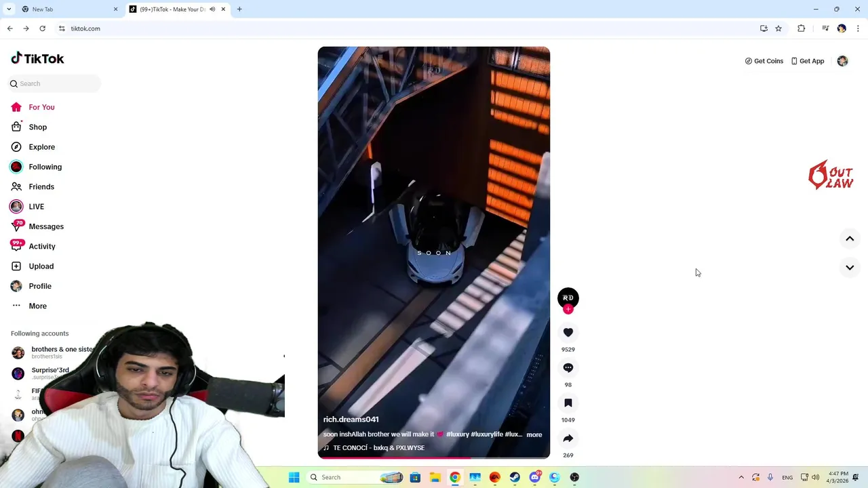Open Microsoft Store from taskbar
Image resolution: width=868 pixels, height=488 pixels.
(x=415, y=477)
